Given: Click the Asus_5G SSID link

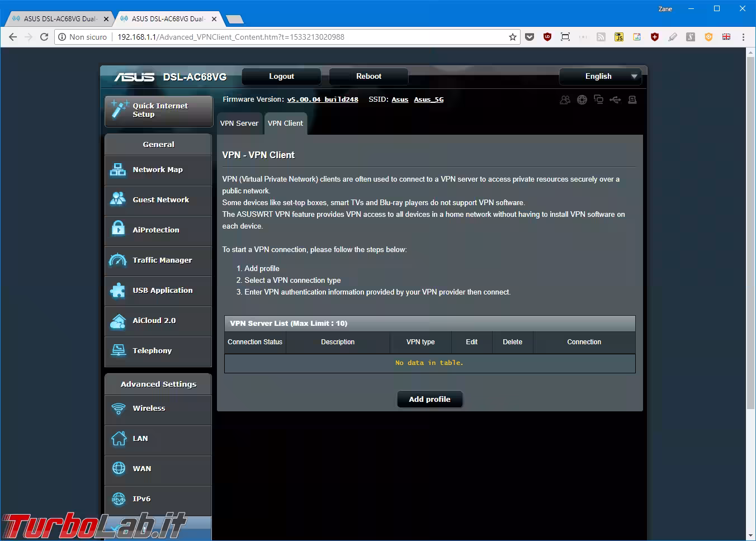Looking at the screenshot, I should [x=428, y=99].
